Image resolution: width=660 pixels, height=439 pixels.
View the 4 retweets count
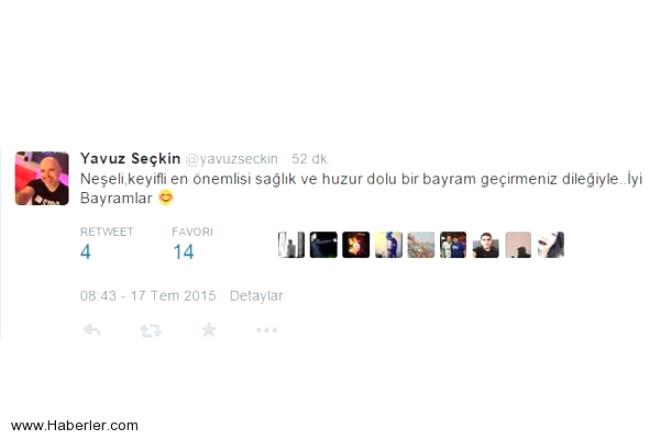[85, 252]
